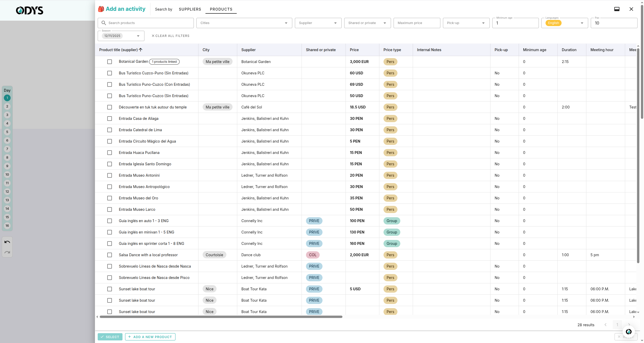Click the magnifier icon in Search products
Image resolution: width=644 pixels, height=343 pixels.
click(x=104, y=23)
